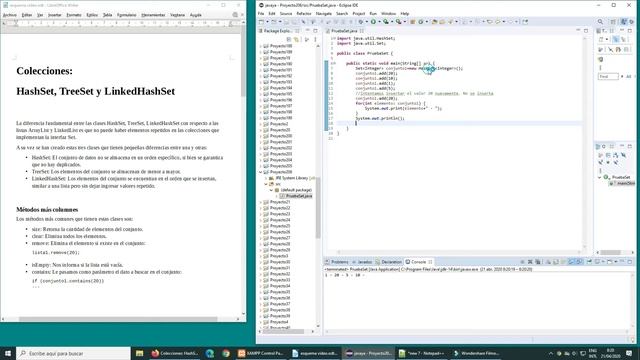The image size is (640, 360).
Task: Open Archivo menu in LibreOffice Writer
Action: coord(10,15)
